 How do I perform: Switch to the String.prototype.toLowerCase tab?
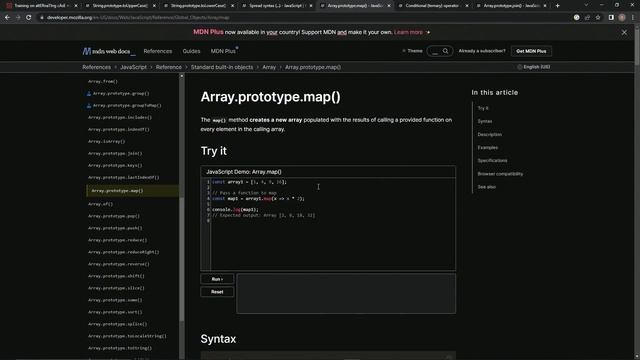[198, 6]
